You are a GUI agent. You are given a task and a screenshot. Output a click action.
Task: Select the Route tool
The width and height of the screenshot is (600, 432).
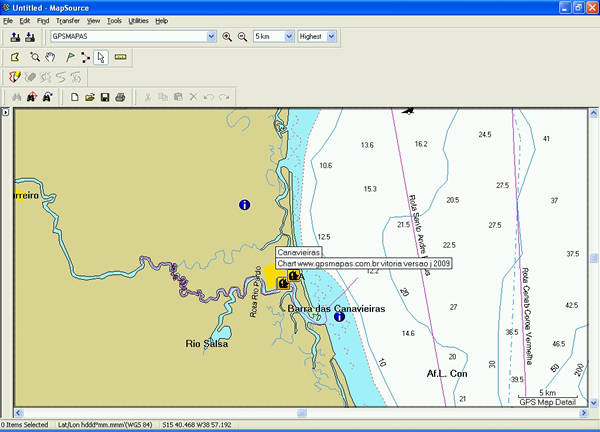coord(84,57)
